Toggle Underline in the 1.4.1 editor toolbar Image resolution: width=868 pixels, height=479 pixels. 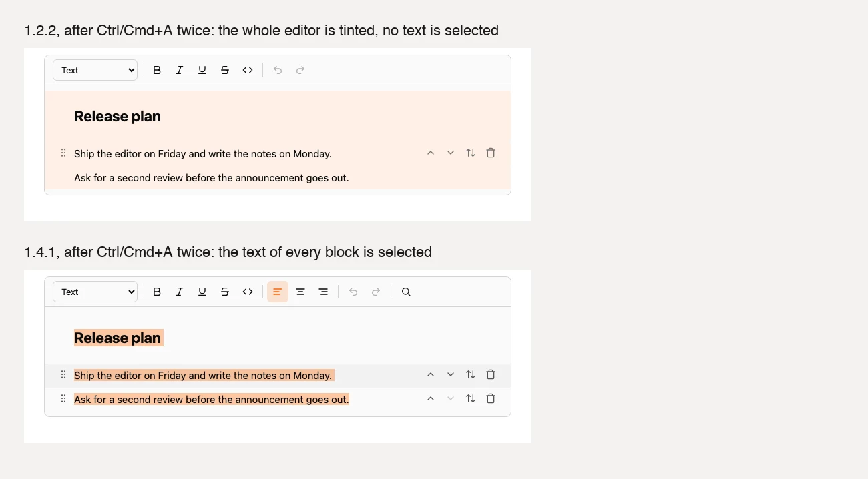pyautogui.click(x=202, y=292)
